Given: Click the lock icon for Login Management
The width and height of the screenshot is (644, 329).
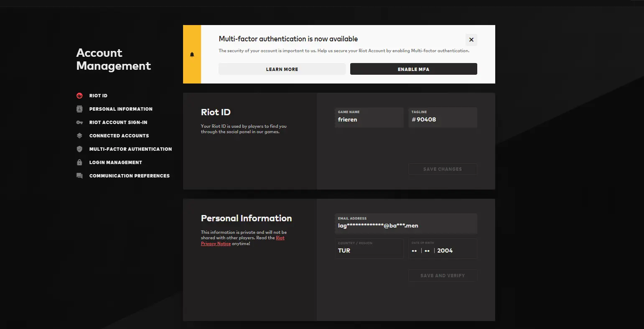Looking at the screenshot, I should tap(79, 162).
